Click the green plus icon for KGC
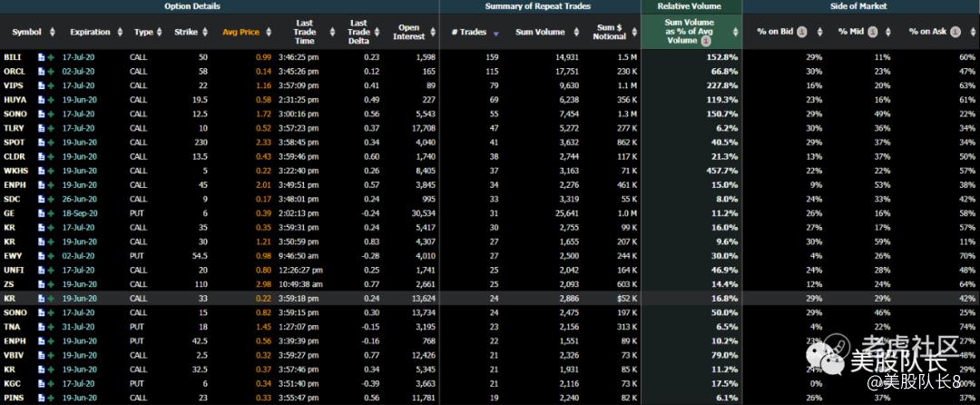 [50, 384]
